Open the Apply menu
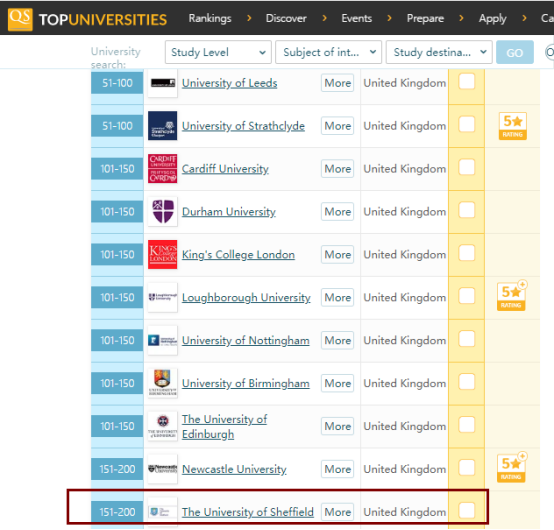Viewport: 554px width, 530px height. (493, 19)
